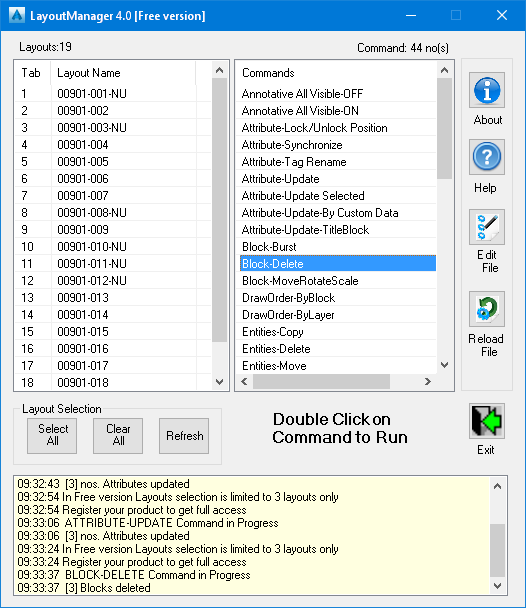
Task: Select the Attribute-Tag Rename command
Action: tap(336, 162)
